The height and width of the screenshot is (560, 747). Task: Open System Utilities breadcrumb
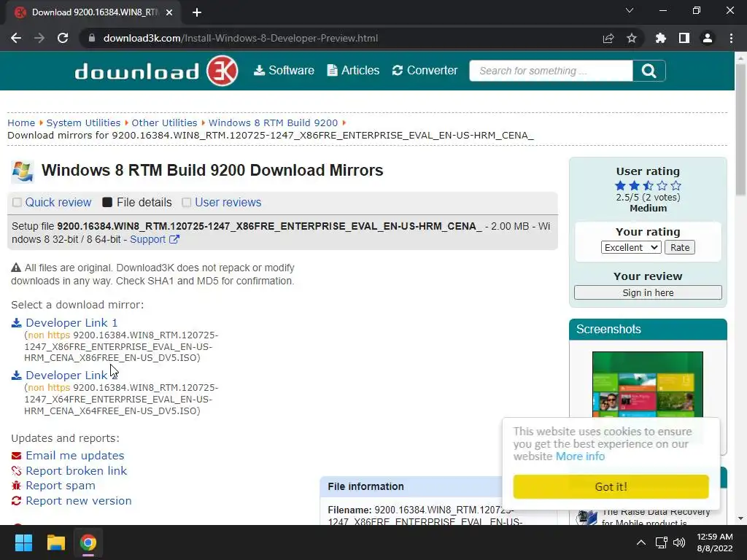point(83,122)
